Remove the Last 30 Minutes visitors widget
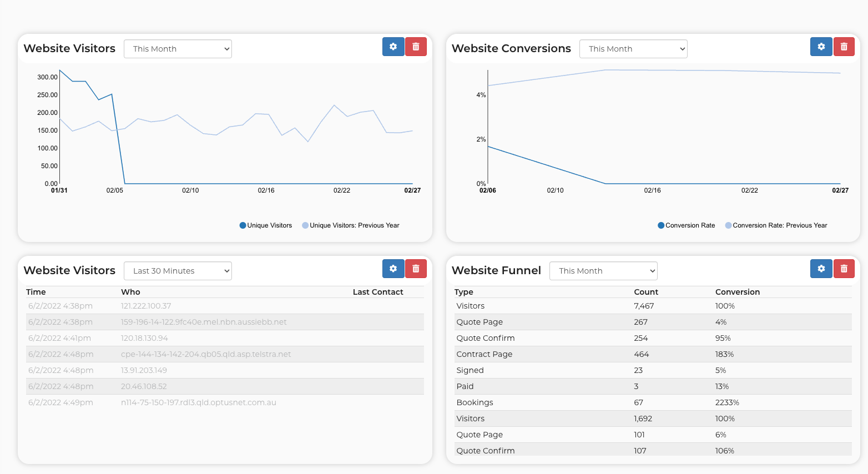 click(x=416, y=269)
